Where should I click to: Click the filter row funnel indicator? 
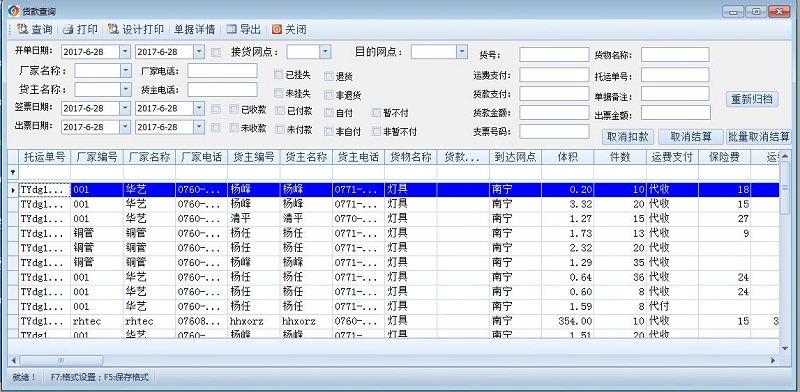pos(13,173)
